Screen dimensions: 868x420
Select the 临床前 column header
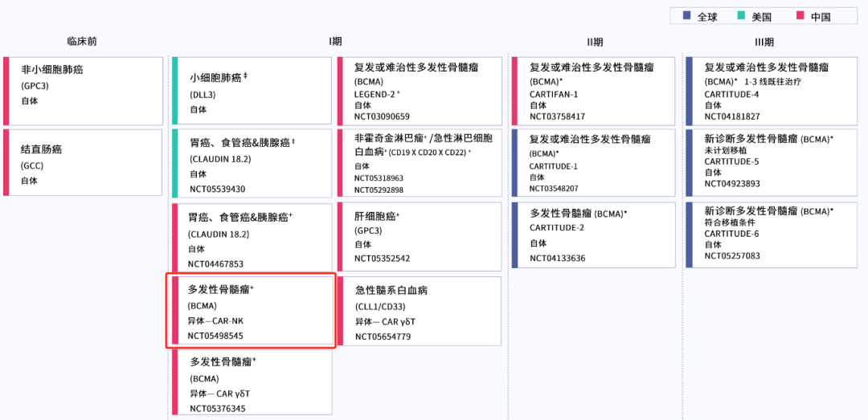pos(82,41)
